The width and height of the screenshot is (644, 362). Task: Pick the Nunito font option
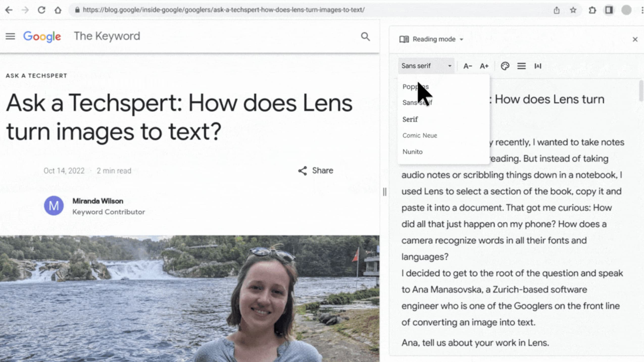(412, 152)
